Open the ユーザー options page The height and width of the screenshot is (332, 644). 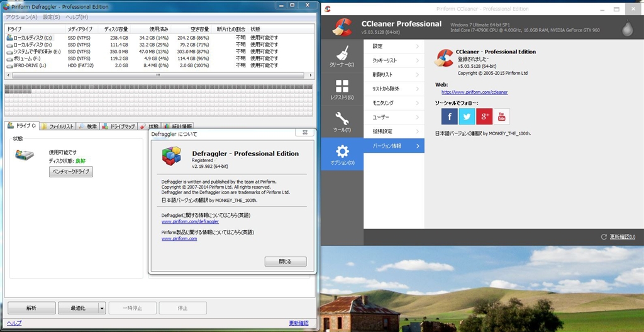point(394,118)
